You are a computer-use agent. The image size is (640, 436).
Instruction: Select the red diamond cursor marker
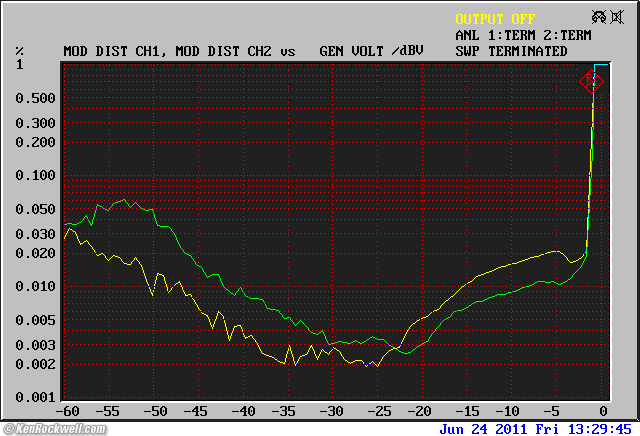pyautogui.click(x=591, y=81)
